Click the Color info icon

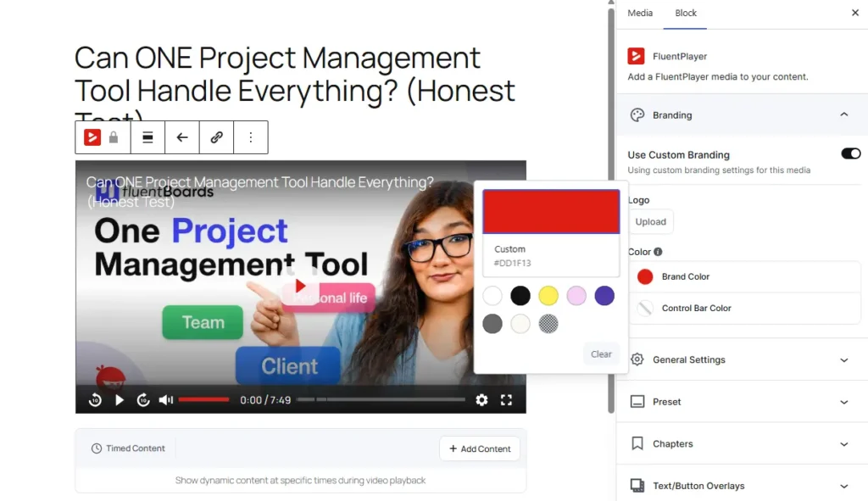658,251
